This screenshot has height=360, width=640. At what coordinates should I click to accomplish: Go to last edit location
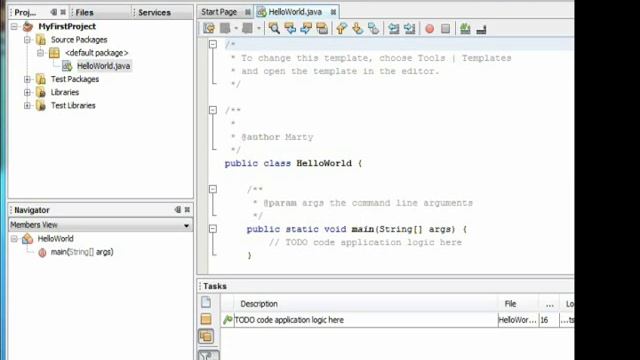click(209, 28)
